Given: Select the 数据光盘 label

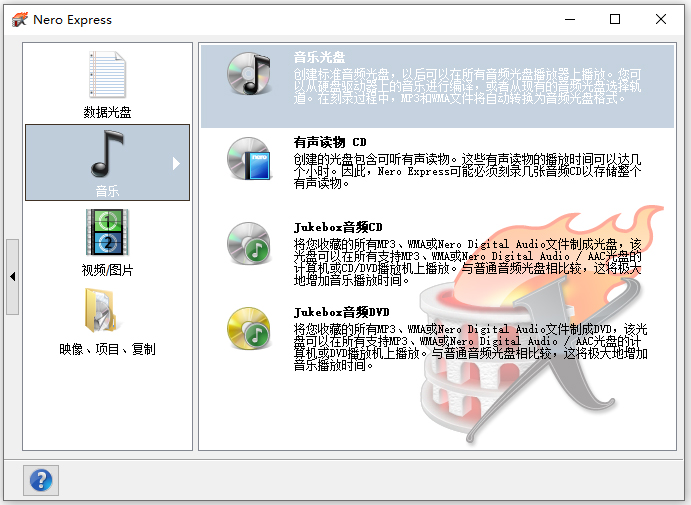Looking at the screenshot, I should (x=108, y=112).
